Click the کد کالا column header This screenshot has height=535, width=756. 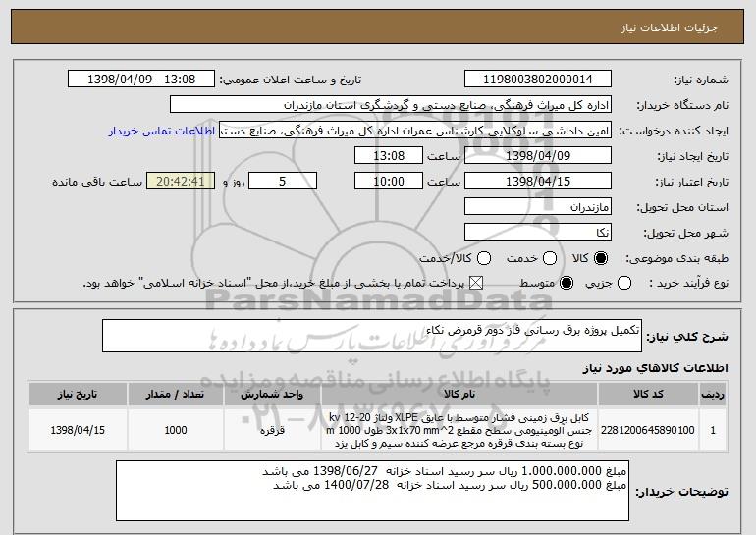point(648,395)
